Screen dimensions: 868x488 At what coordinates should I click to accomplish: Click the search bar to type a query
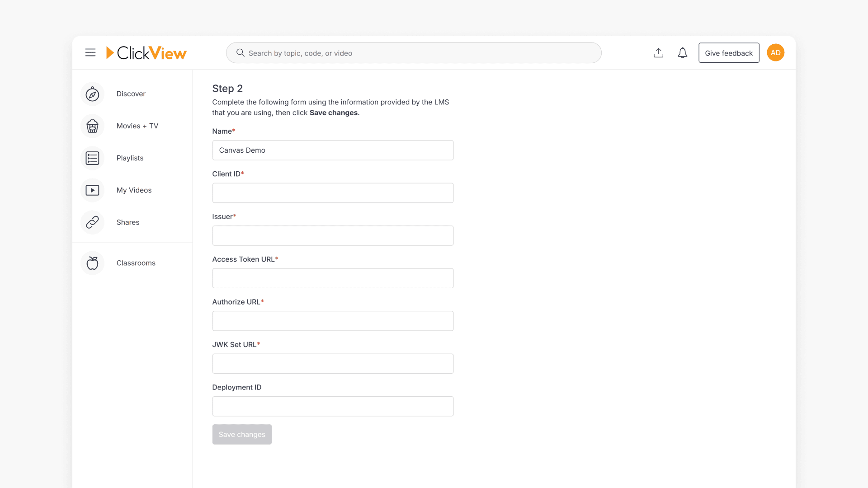point(407,53)
